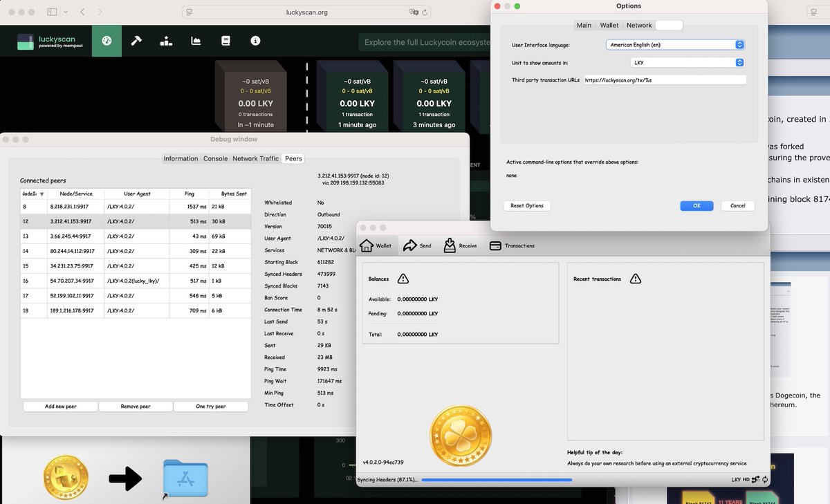Viewport: 830px width, 504px height.
Task: Open the Unit to show amounts dropdown
Action: 687,62
